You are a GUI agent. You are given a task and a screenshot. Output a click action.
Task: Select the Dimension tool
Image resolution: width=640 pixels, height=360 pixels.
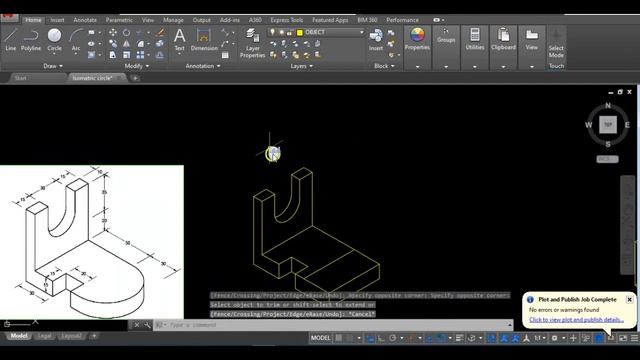coord(204,40)
